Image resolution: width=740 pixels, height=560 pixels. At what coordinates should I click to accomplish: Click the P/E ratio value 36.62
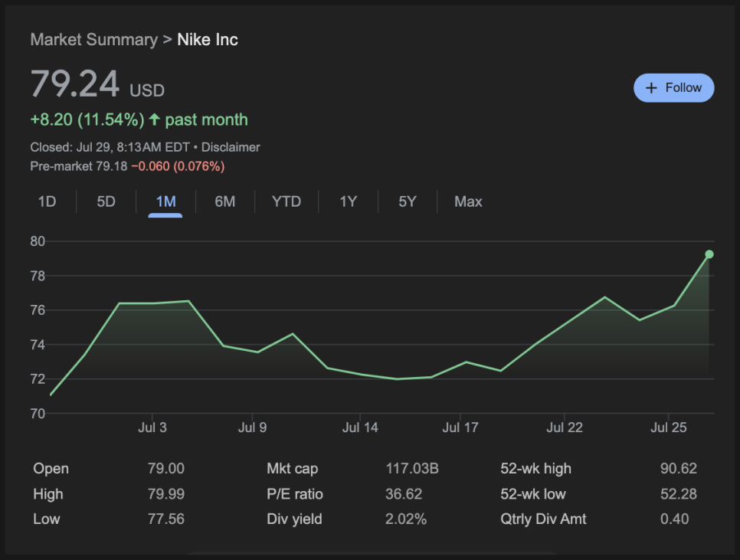coord(404,494)
